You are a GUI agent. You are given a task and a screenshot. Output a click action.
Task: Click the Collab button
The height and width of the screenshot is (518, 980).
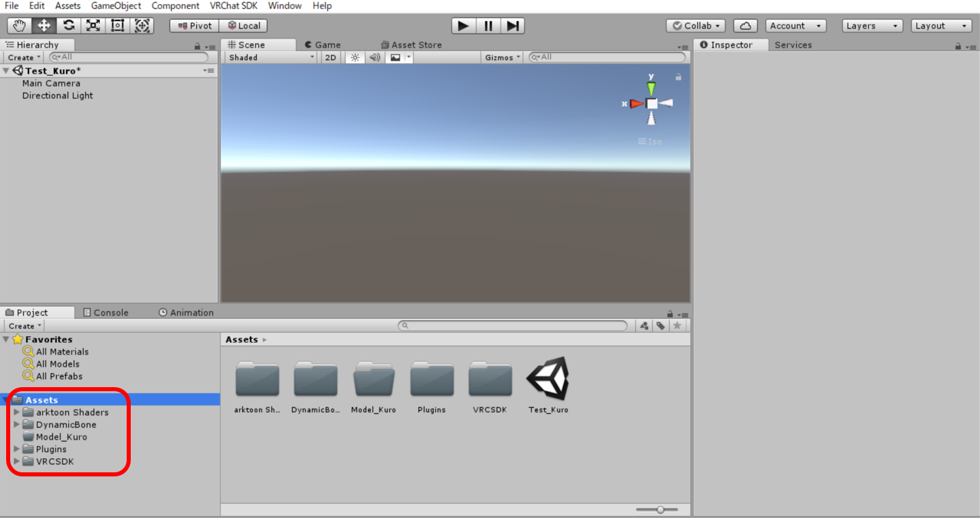tap(695, 26)
